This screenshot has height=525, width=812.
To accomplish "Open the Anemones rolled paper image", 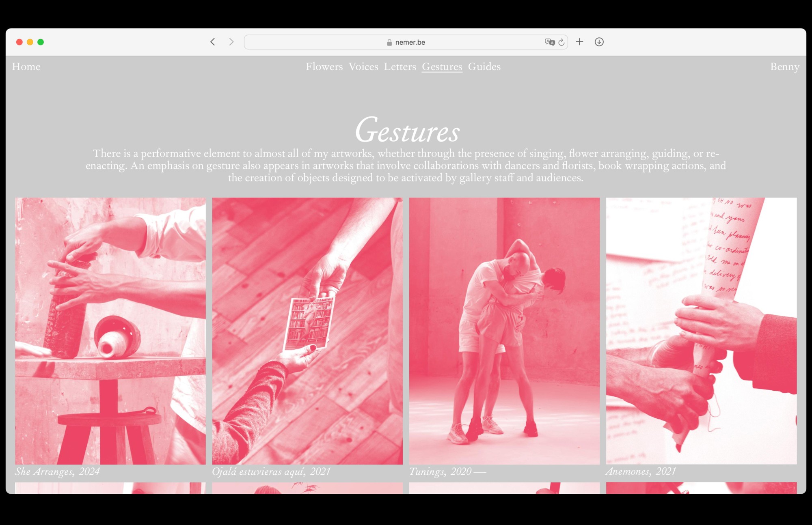I will [x=701, y=331].
